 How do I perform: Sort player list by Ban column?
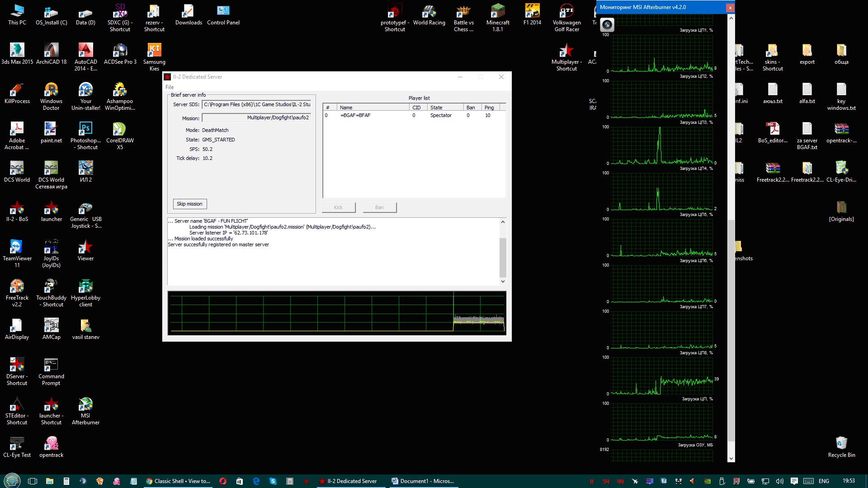[x=472, y=108]
